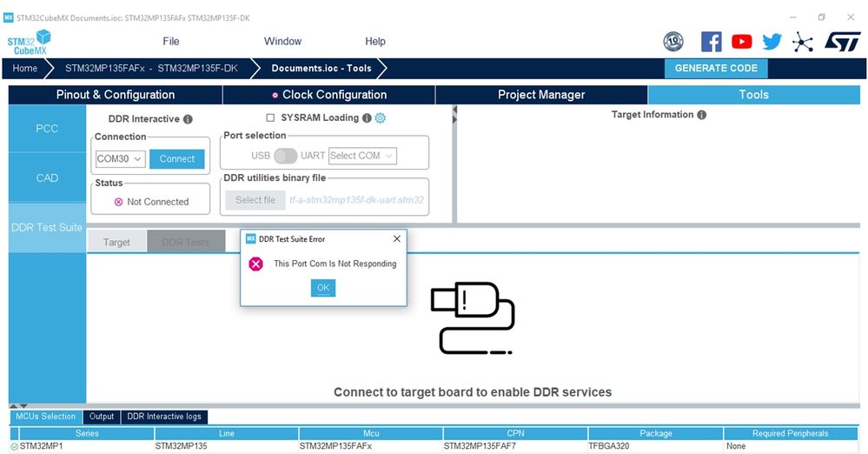
Task: Show Target Information info icon
Action: click(x=702, y=115)
